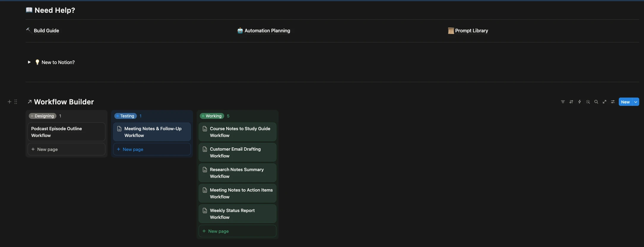Image resolution: width=644 pixels, height=247 pixels.
Task: Click the New to Notion? toggle text
Action: point(58,62)
